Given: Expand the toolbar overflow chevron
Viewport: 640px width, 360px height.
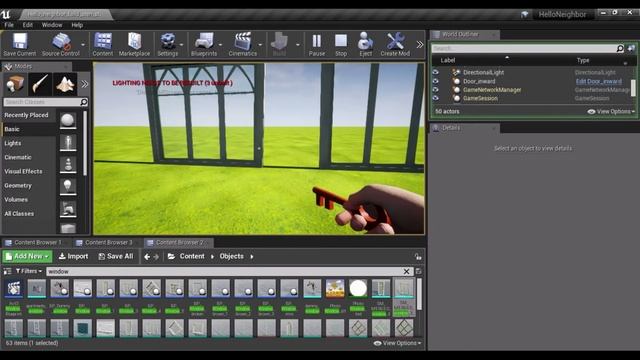Looking at the screenshot, I should coord(420,44).
